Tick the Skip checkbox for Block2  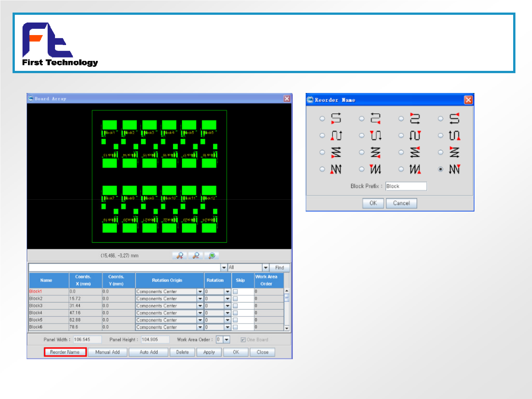click(235, 299)
